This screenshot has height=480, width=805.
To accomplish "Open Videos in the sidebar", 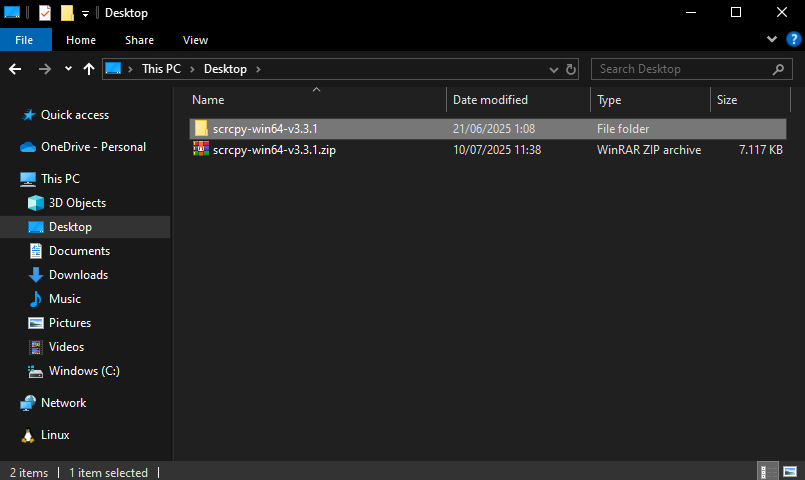I will pos(66,347).
